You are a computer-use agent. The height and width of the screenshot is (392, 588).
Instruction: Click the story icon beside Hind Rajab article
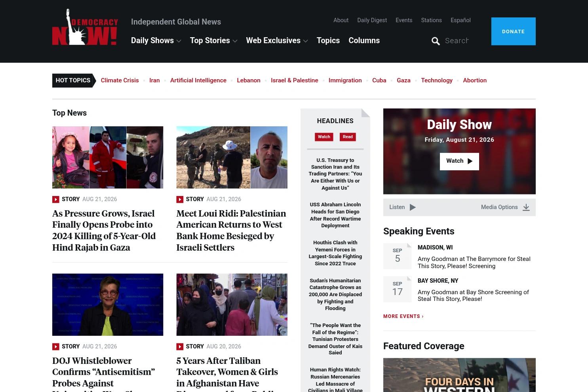click(x=56, y=200)
